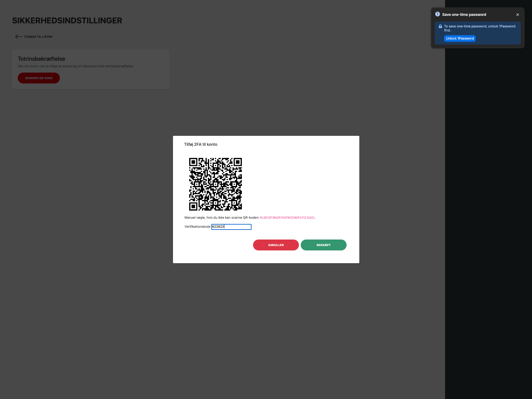Click the GENERER QR-KODE button
Screen dimensions: 532x399
pyautogui.click(x=39, y=78)
